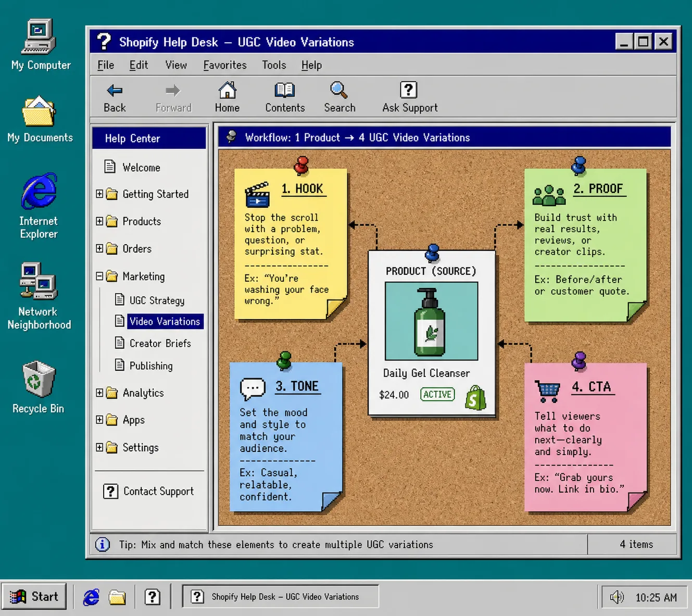692x616 pixels.
Task: Expand the Getting Started folder
Action: [x=99, y=194]
